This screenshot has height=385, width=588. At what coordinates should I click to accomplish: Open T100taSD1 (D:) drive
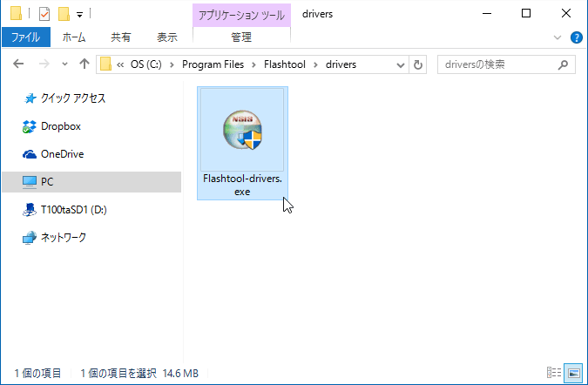tap(73, 210)
